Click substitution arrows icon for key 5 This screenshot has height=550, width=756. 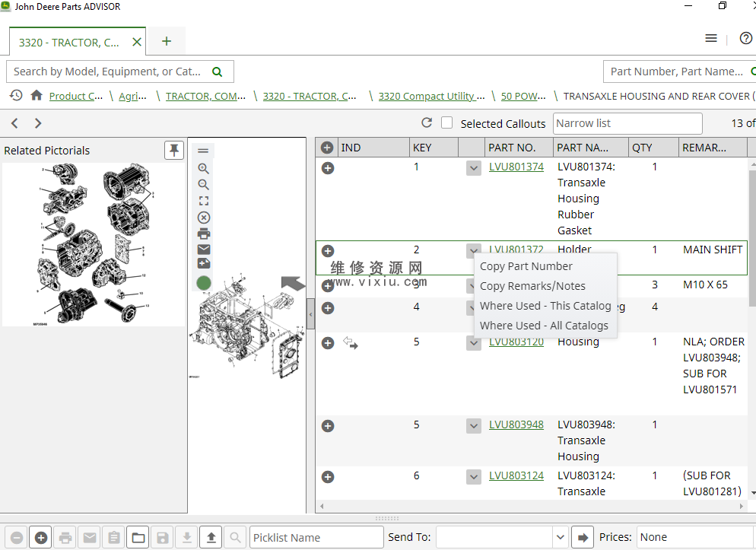point(351,343)
